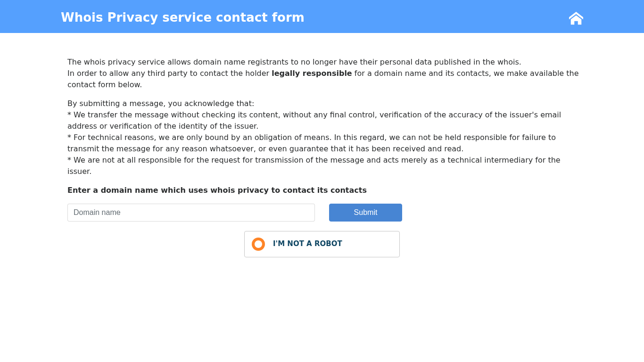Click "By submitting a message, you acknowledge that:"
This screenshot has height=362, width=644.
pos(161,104)
